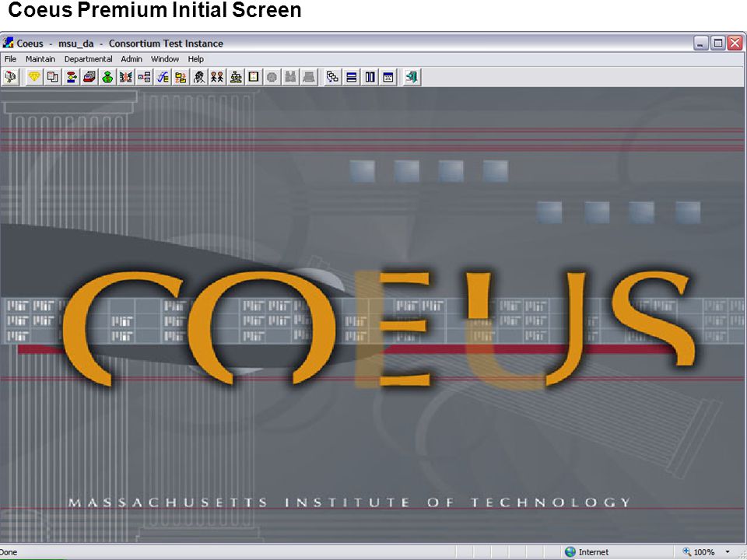Open the Unit Hierarchy boxes icon

(144, 77)
